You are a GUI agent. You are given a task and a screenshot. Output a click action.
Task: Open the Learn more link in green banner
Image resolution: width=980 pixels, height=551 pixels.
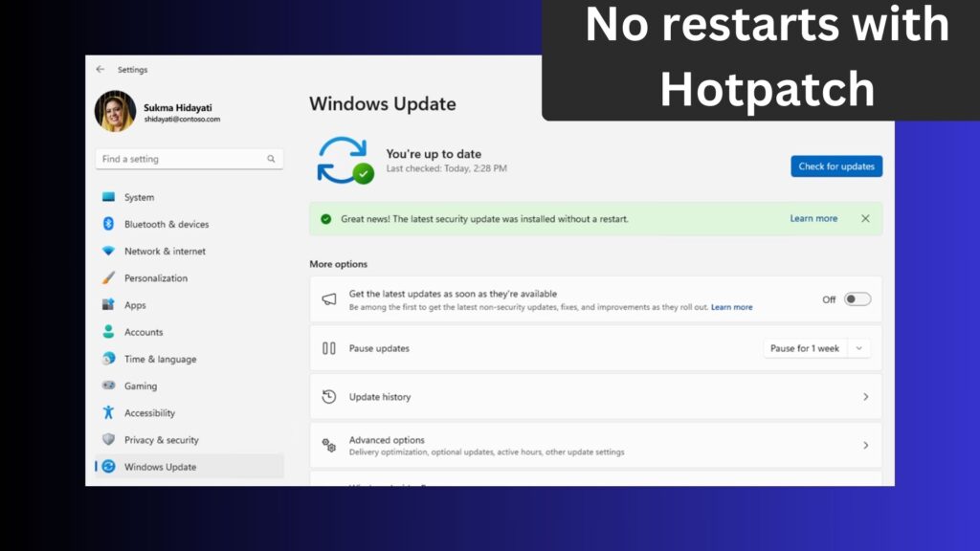(x=813, y=218)
